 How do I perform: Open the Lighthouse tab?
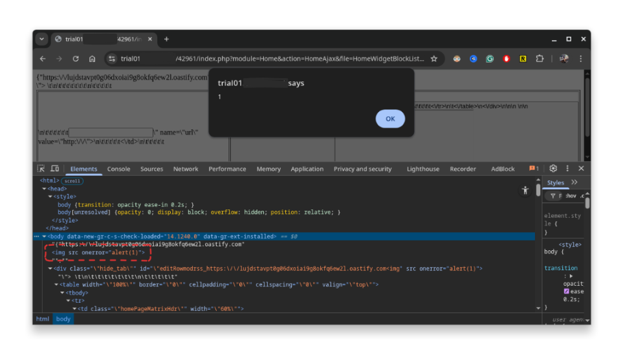(422, 169)
